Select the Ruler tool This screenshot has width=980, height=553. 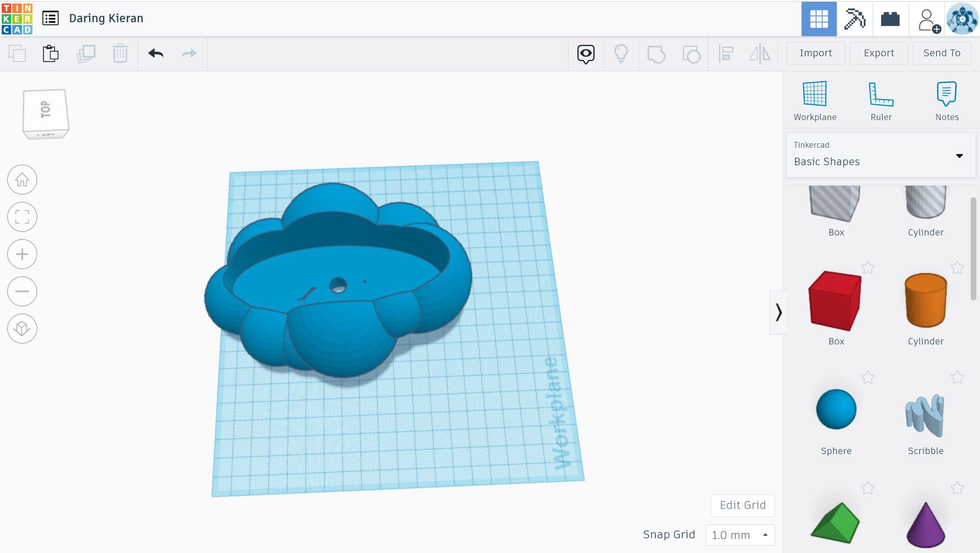(x=881, y=94)
